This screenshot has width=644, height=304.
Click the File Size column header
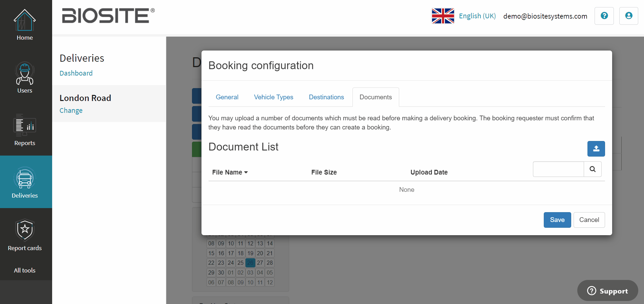point(324,172)
